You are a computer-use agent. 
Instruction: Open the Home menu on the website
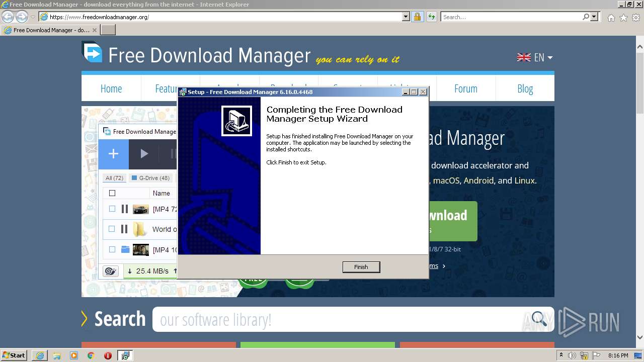point(111,88)
